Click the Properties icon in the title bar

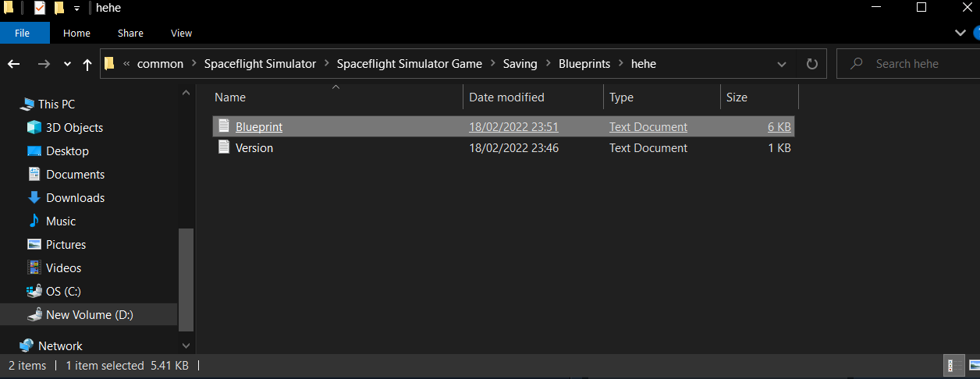[x=40, y=8]
